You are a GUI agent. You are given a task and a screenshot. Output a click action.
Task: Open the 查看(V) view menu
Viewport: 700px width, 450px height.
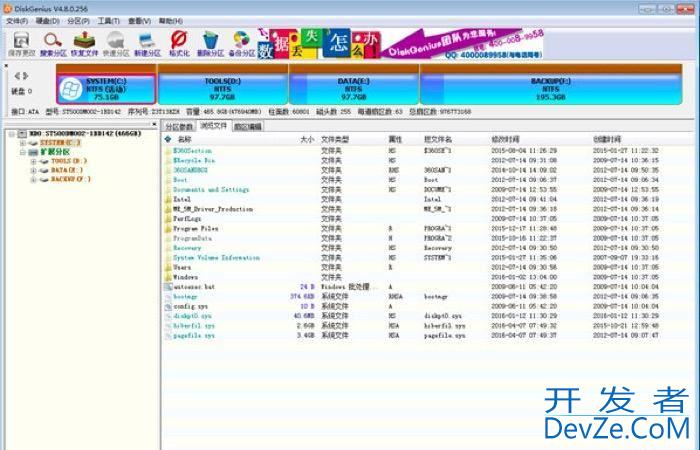point(139,21)
